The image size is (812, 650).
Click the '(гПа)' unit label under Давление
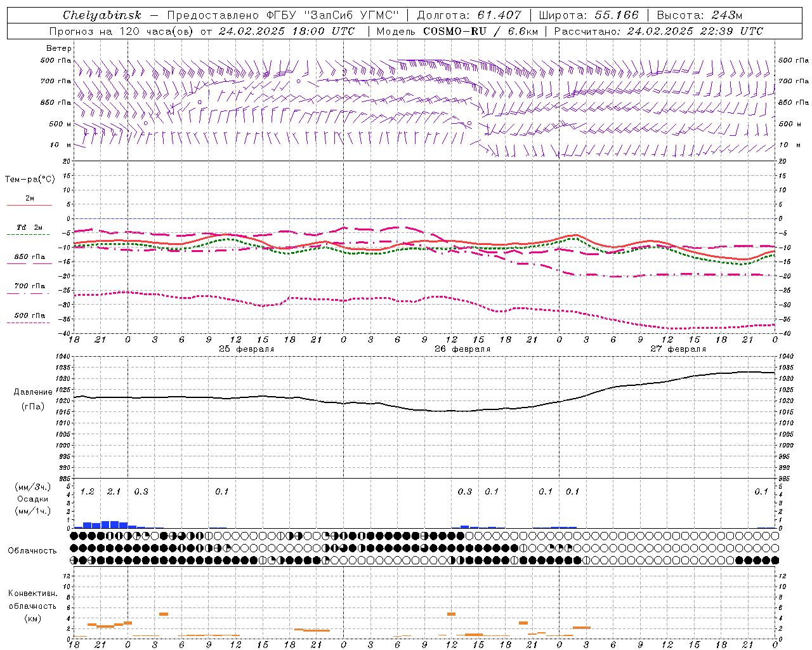coord(33,406)
